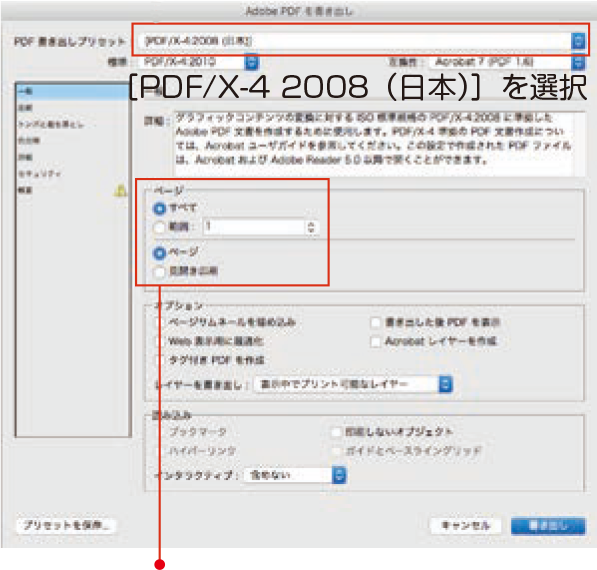
Task: Click the description text area
Action: click(374, 143)
